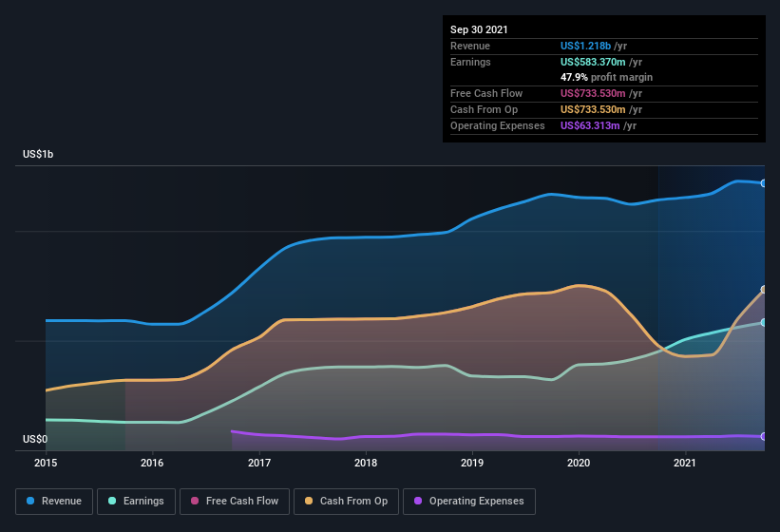Click the Revenue label in tooltip
This screenshot has width=780, height=532.
(470, 46)
